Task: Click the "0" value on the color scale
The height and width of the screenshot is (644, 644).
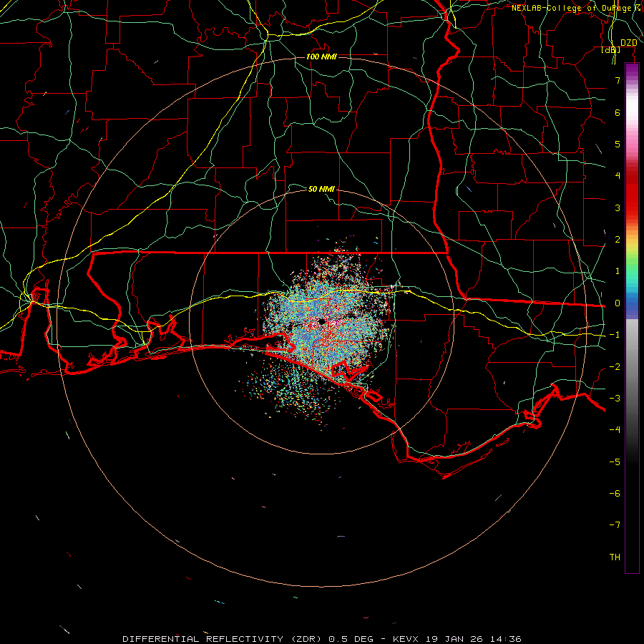Action: pos(618,303)
